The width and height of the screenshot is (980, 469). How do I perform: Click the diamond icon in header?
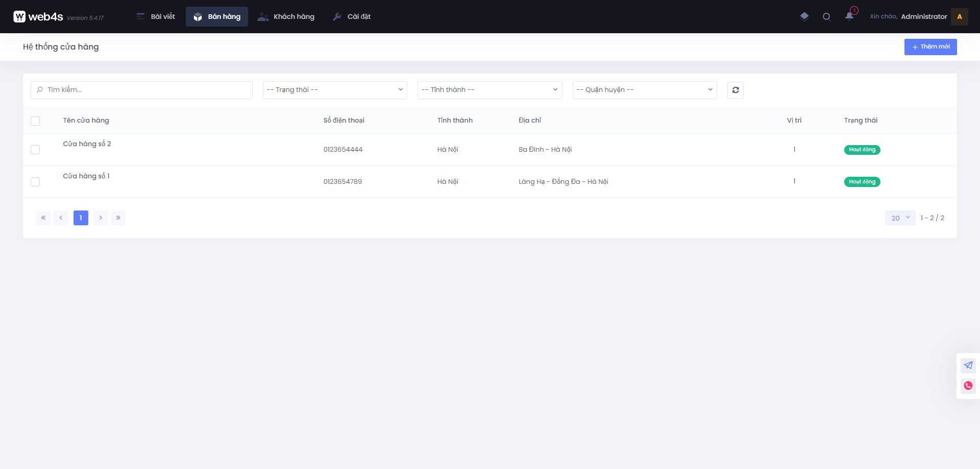pos(804,16)
